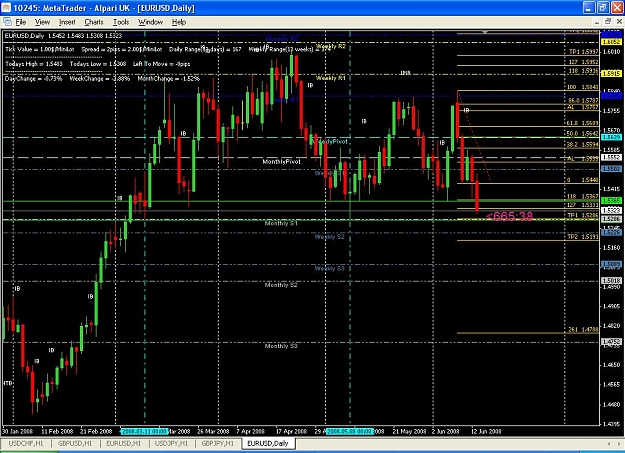
Task: Click the 1.5089 price label on axis
Action: [x=611, y=264]
